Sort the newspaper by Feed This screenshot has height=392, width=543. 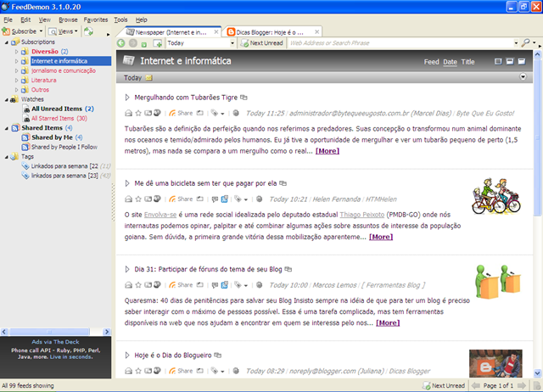pyautogui.click(x=432, y=62)
